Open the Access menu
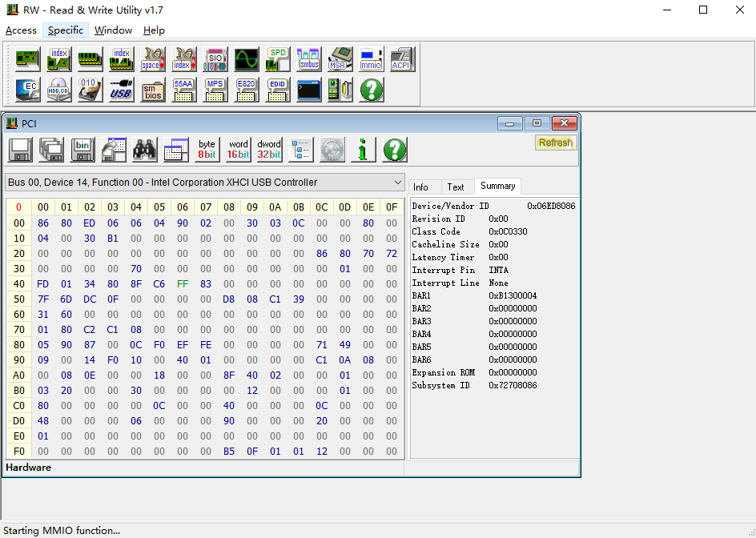Image resolution: width=756 pixels, height=538 pixels. pyautogui.click(x=21, y=30)
